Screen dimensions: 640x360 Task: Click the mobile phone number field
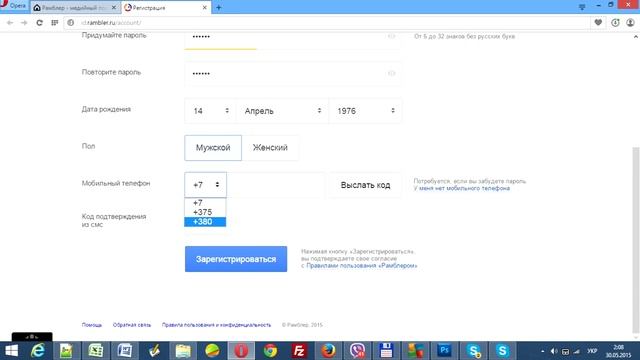[x=276, y=185]
